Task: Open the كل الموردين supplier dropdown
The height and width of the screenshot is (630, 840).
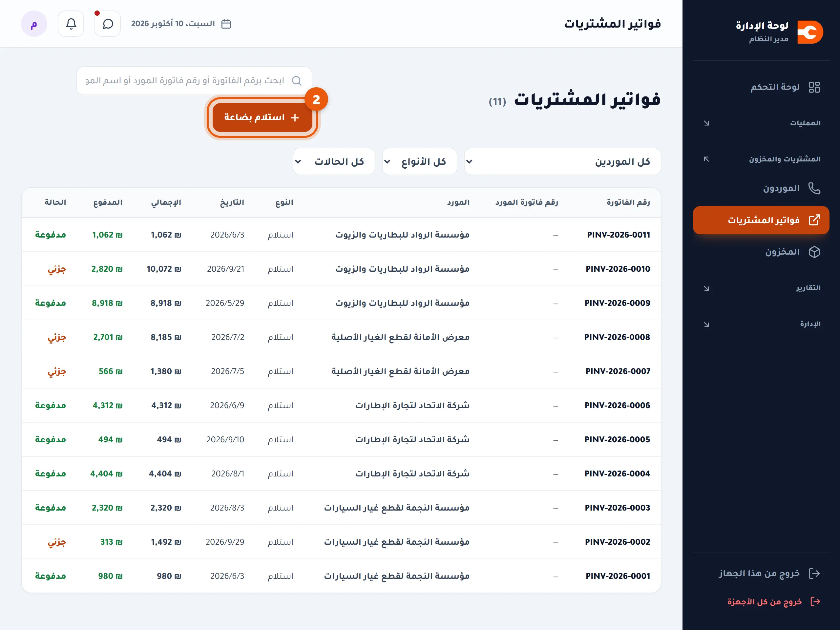Action: [x=562, y=162]
